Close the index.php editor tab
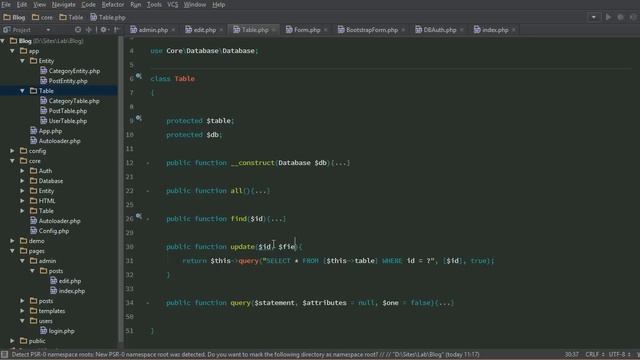The width and height of the screenshot is (640, 360). pyautogui.click(x=513, y=30)
